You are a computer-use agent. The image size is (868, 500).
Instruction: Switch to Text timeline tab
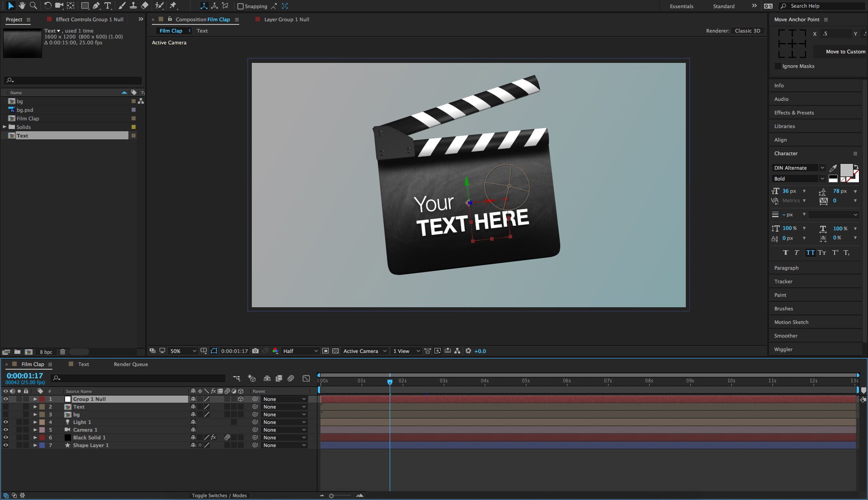pyautogui.click(x=84, y=364)
